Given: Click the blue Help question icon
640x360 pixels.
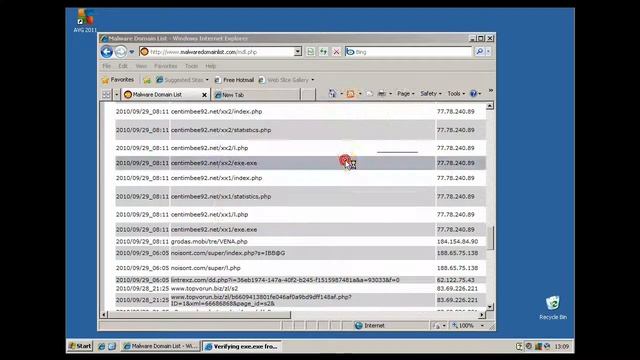Looking at the screenshot, I should [473, 94].
